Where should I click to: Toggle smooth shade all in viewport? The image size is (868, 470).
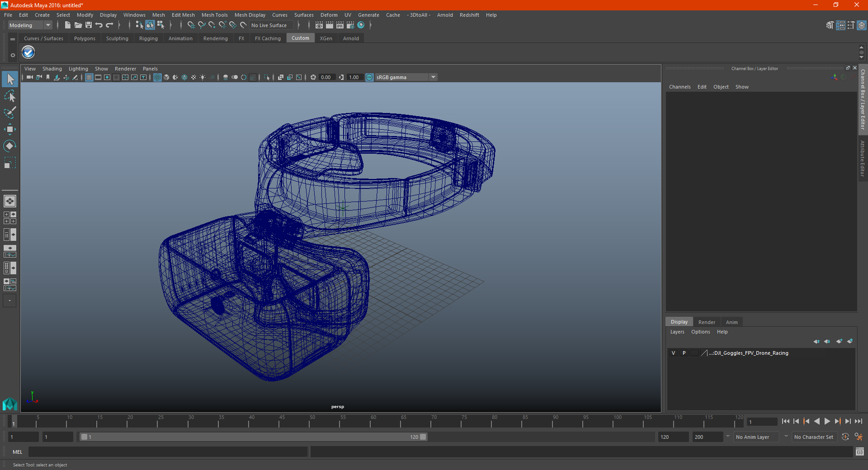[x=166, y=77]
